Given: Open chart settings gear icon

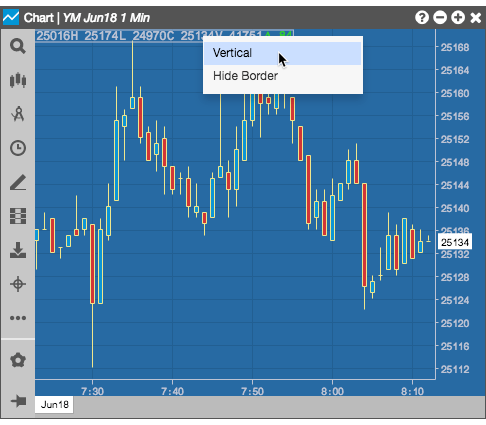Looking at the screenshot, I should (x=18, y=360).
